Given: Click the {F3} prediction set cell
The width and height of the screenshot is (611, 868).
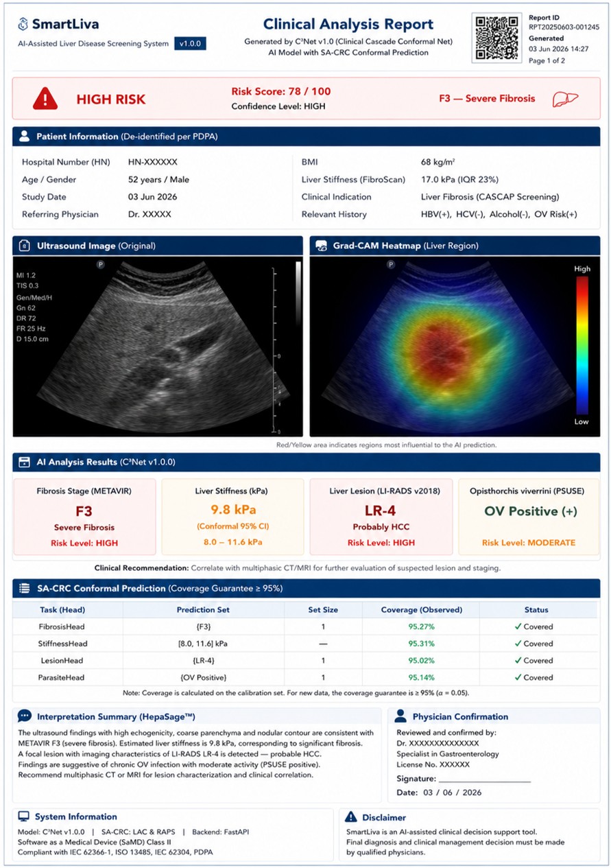Looking at the screenshot, I should [x=205, y=626].
